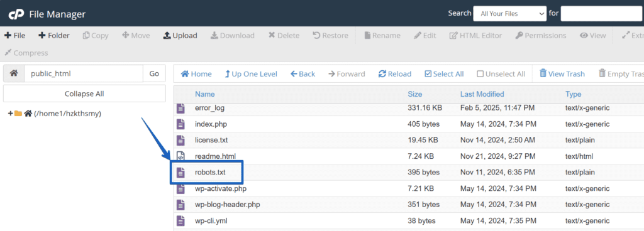This screenshot has width=644, height=231.
Task: Click the 19.45 KB size cell
Action: pyautogui.click(x=423, y=140)
